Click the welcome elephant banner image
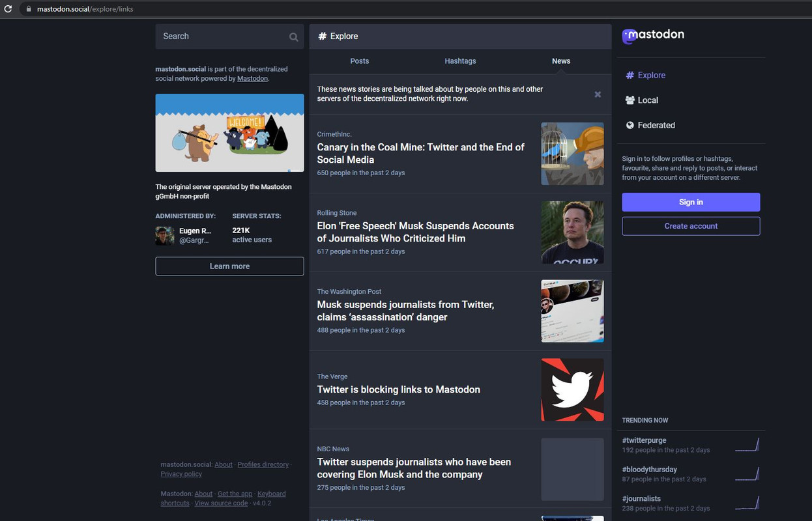 tap(229, 133)
